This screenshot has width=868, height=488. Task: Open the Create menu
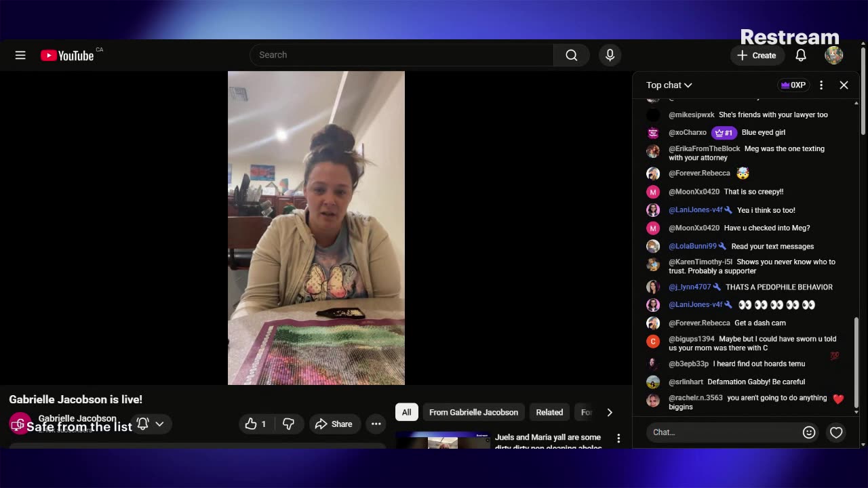click(x=757, y=56)
